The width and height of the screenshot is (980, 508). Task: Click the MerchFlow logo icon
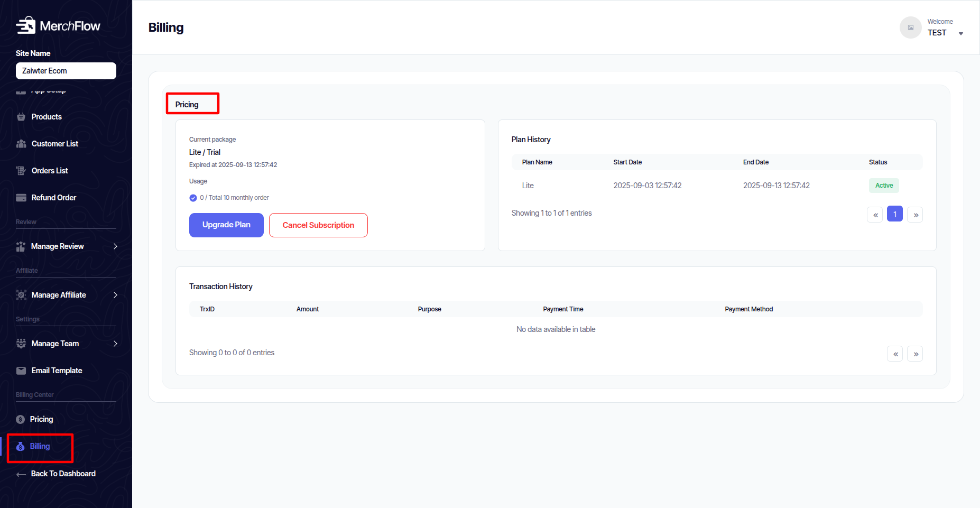click(25, 25)
